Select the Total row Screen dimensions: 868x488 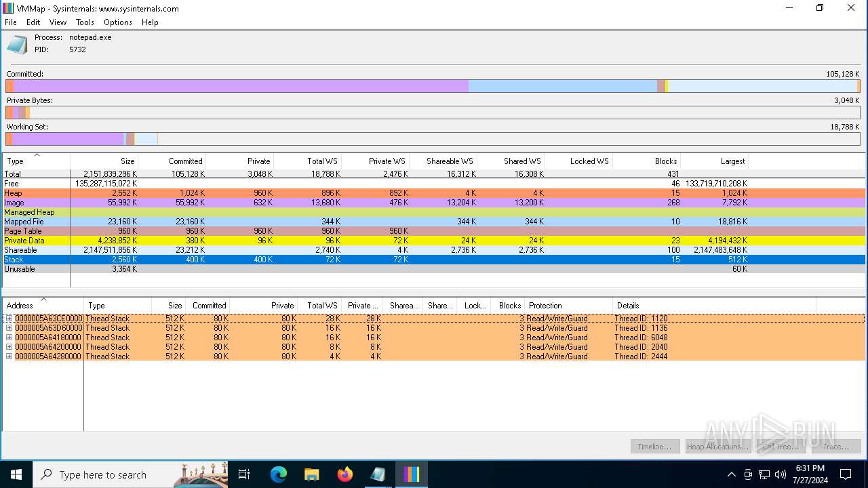pos(434,174)
